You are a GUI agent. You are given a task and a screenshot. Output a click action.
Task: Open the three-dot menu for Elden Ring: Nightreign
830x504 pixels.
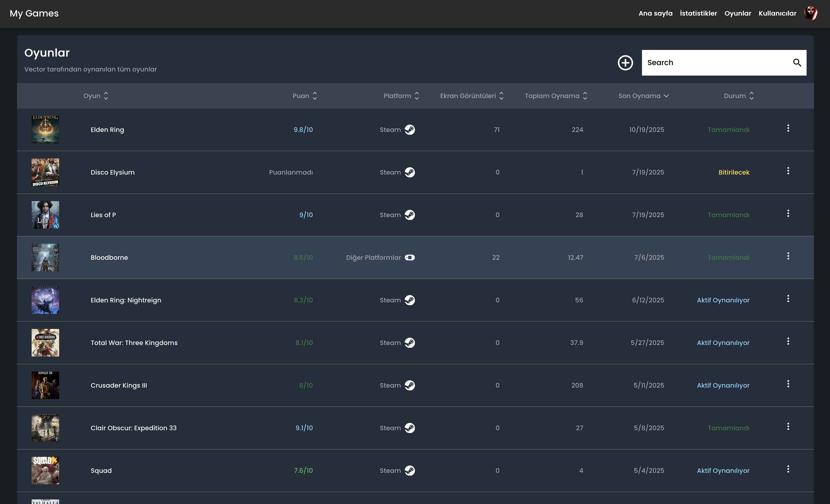coord(788,299)
